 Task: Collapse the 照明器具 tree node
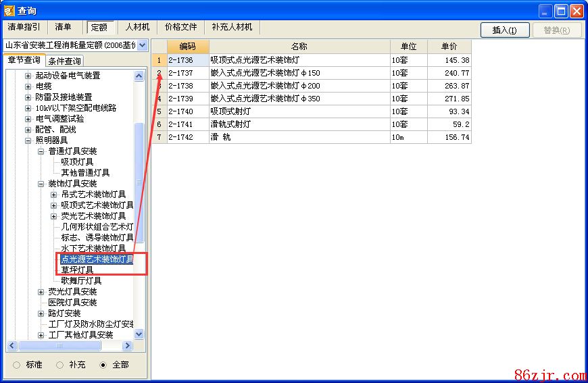[x=28, y=141]
